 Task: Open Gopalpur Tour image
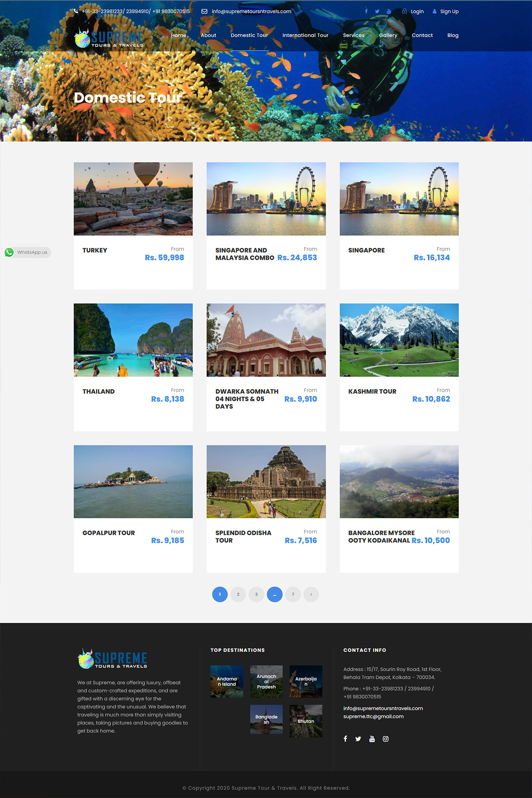tap(133, 481)
